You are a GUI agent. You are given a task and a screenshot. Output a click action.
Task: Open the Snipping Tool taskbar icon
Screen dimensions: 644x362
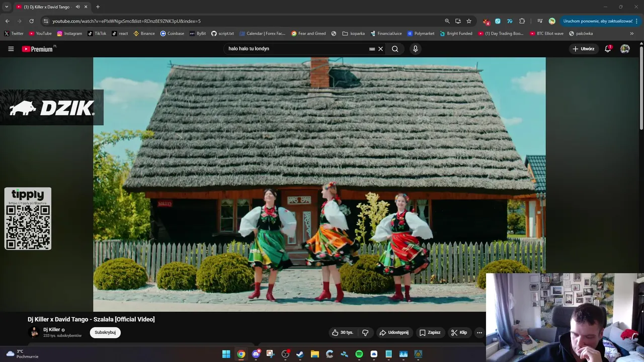click(x=270, y=354)
